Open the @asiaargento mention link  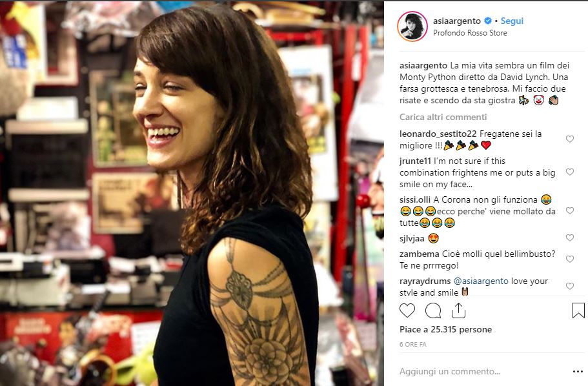[x=481, y=281]
